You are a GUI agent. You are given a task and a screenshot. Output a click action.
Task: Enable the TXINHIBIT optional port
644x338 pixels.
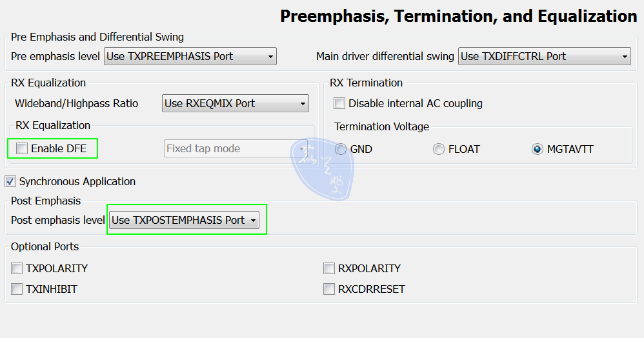click(16, 289)
